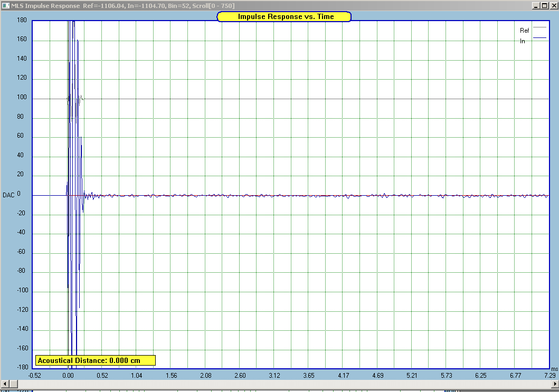Click the MLS Impulse Response window icon
Viewport: 559px width, 392px height.
[6, 6]
